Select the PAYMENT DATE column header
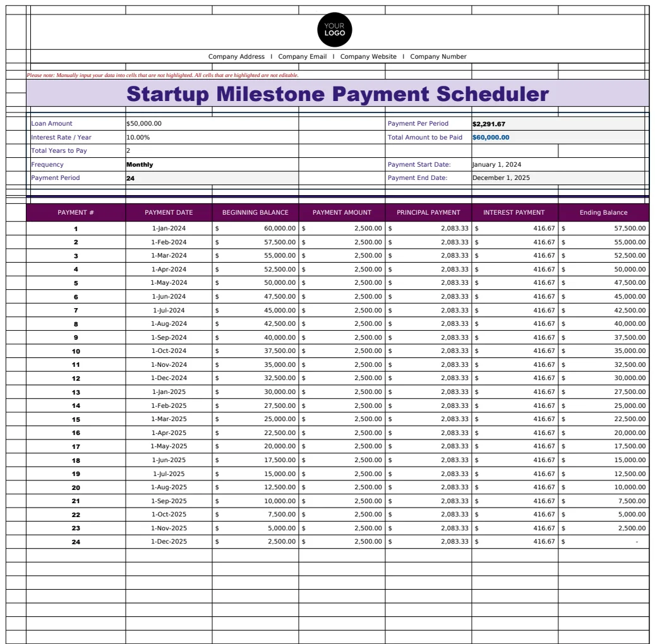Screen dimensions: 655x644 (169, 213)
